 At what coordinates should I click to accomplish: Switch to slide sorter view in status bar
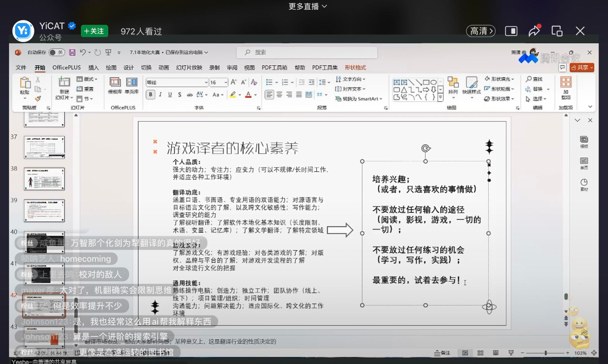pyautogui.click(x=481, y=353)
